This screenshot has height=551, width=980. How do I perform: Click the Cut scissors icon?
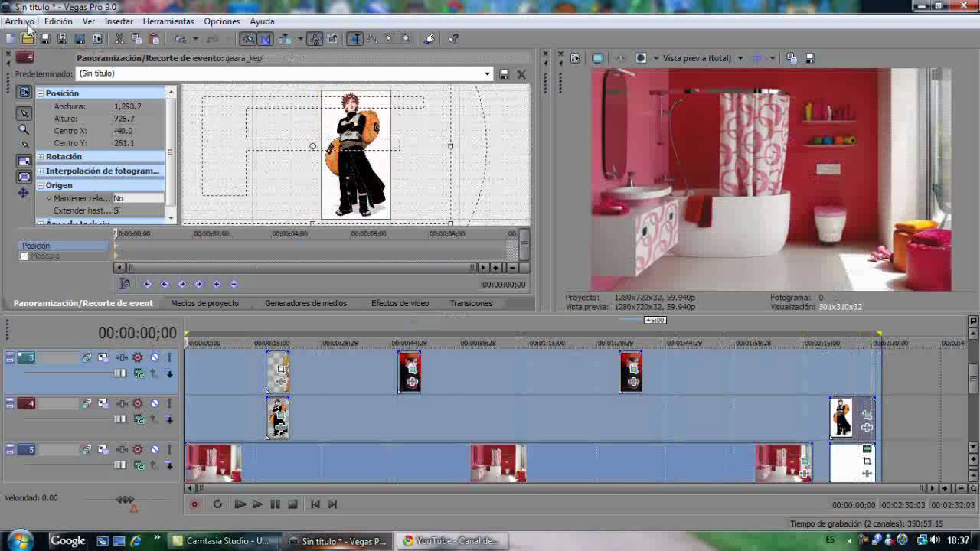(x=119, y=38)
